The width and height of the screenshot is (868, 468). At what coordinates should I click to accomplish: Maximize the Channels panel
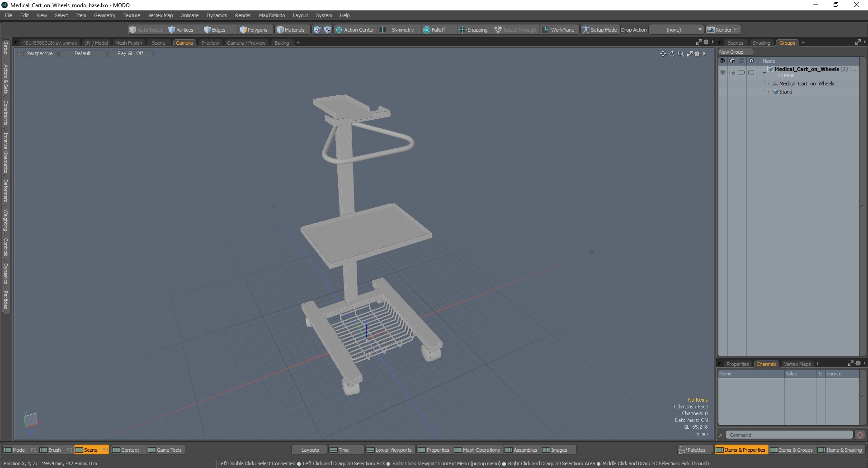pos(850,363)
